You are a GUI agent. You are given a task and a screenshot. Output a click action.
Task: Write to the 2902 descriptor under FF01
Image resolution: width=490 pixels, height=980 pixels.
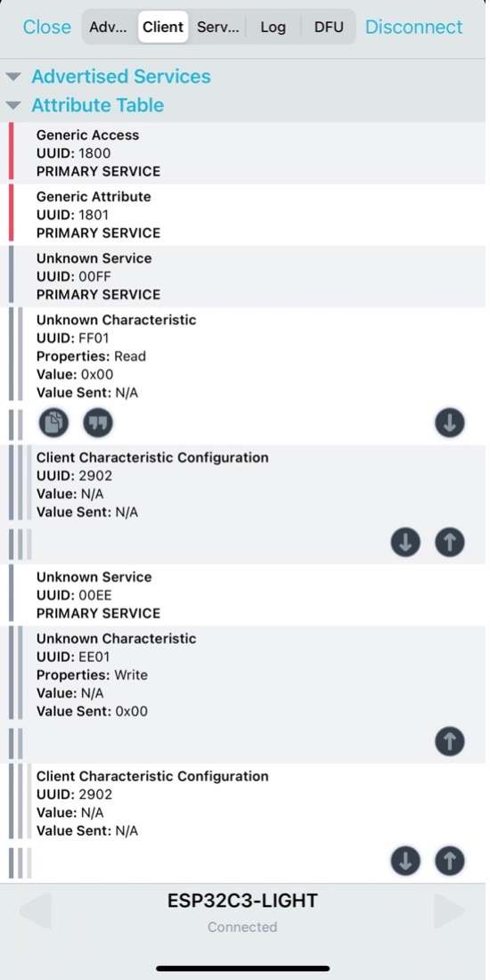(x=450, y=542)
